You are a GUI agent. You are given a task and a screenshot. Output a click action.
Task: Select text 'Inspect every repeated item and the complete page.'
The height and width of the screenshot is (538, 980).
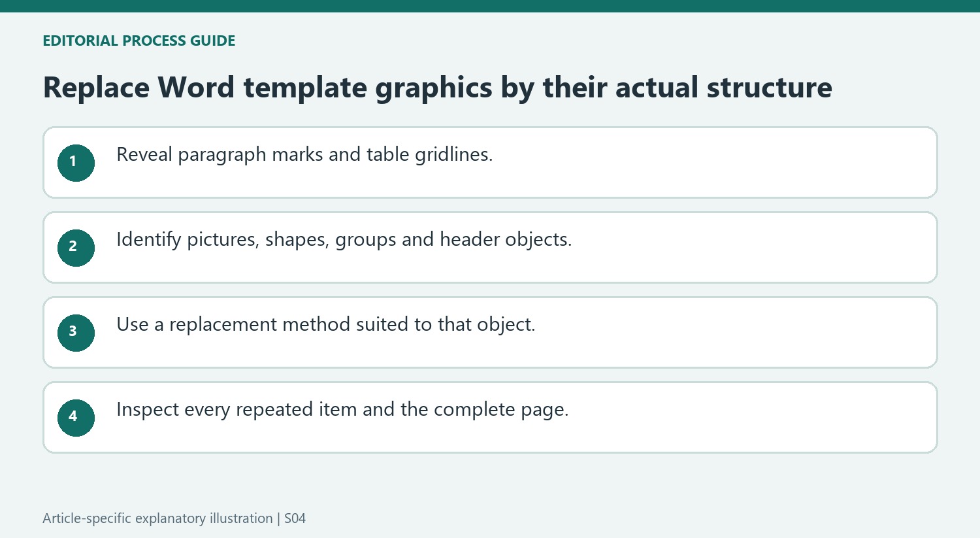[342, 410]
